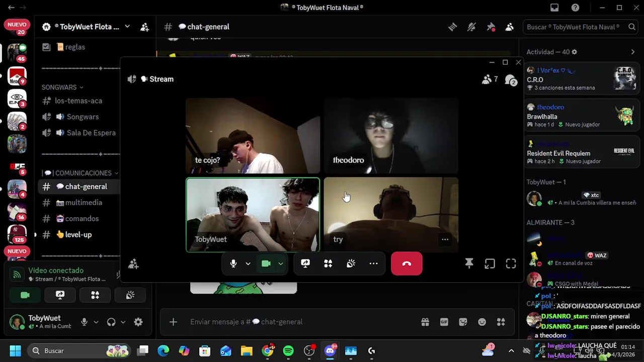This screenshot has width=644, height=362.
Task: Open pinned messages in the channel header
Action: click(x=491, y=27)
